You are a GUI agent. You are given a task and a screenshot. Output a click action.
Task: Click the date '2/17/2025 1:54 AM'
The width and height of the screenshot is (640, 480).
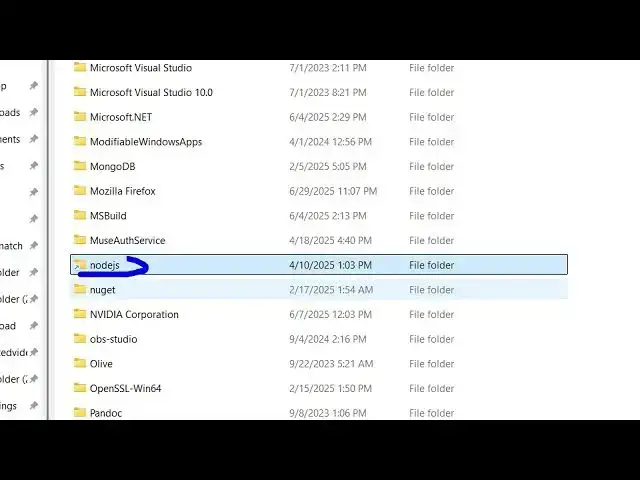pos(331,290)
